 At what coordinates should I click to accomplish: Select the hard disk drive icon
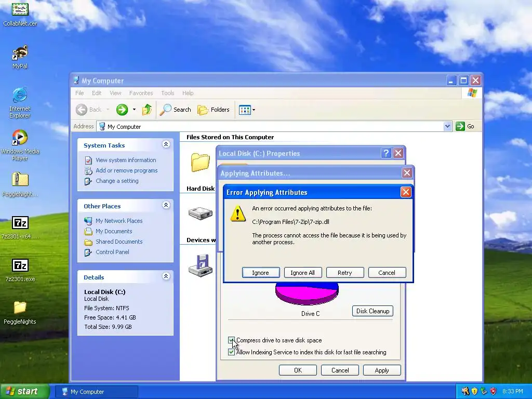201,214
